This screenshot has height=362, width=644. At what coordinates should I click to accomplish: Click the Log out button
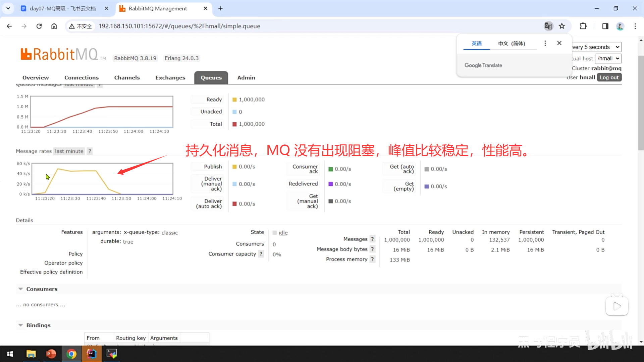(609, 77)
